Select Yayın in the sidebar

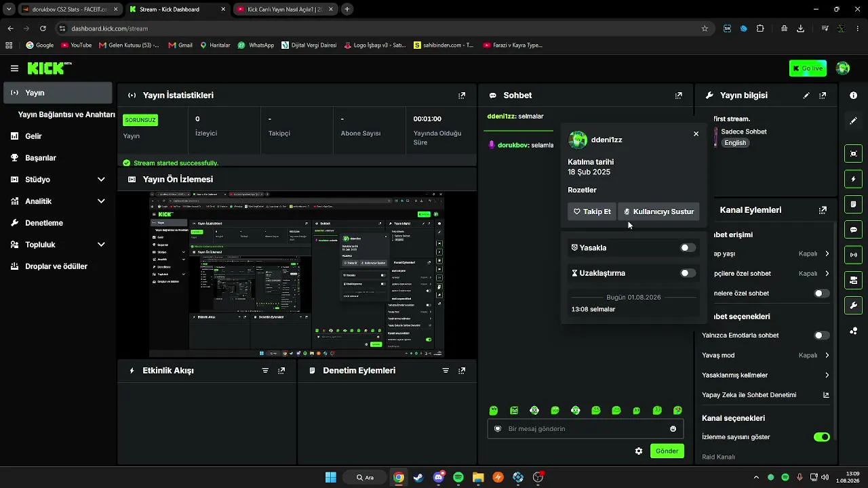point(58,93)
